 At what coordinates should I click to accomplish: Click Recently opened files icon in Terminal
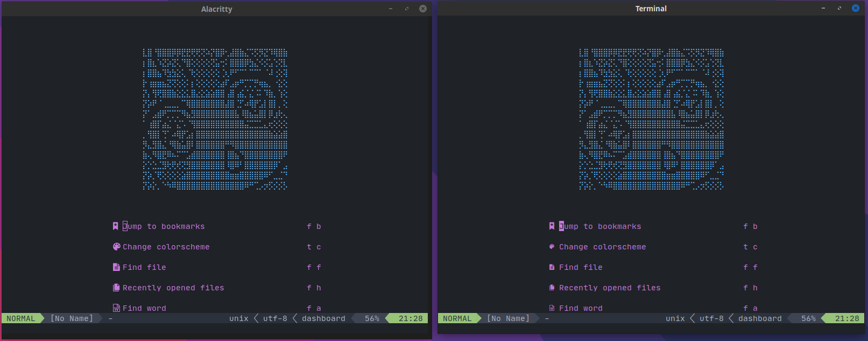click(x=552, y=288)
